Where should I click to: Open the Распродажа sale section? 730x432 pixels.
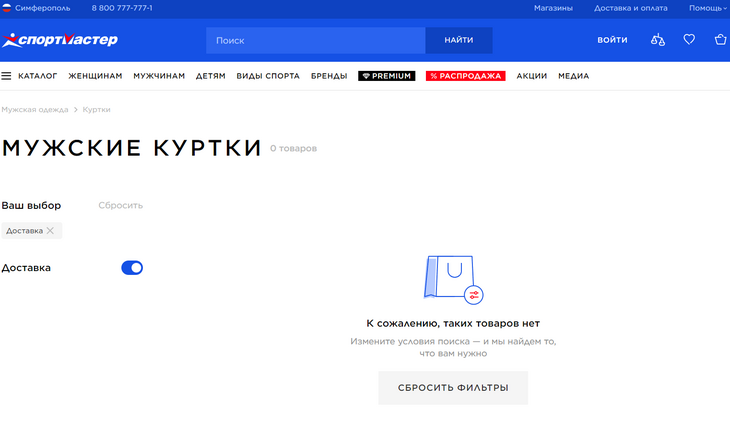pos(465,76)
